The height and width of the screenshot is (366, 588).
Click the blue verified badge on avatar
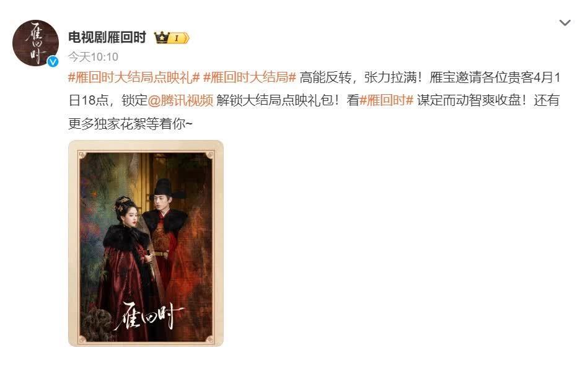53,61
